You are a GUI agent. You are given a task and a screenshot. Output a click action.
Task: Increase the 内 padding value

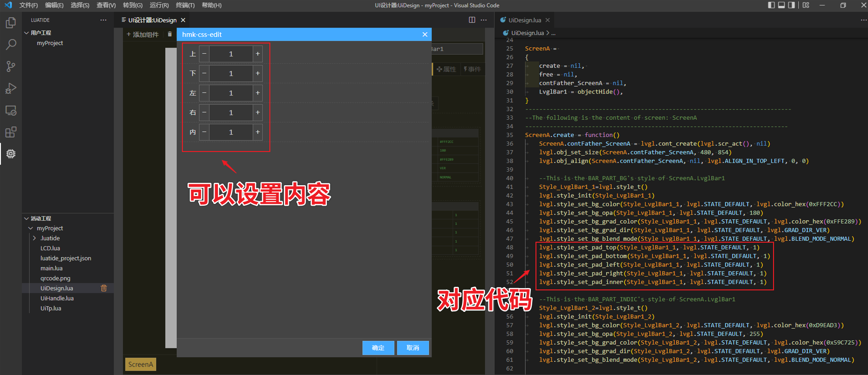click(258, 132)
